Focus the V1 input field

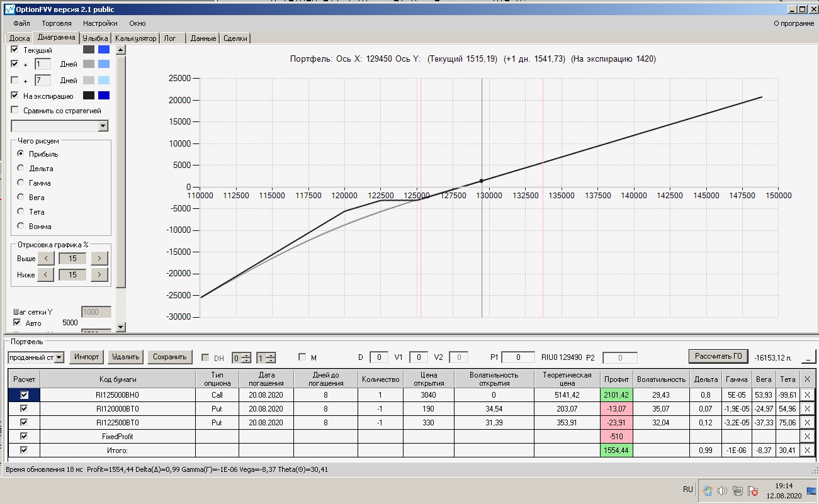pyautogui.click(x=419, y=357)
